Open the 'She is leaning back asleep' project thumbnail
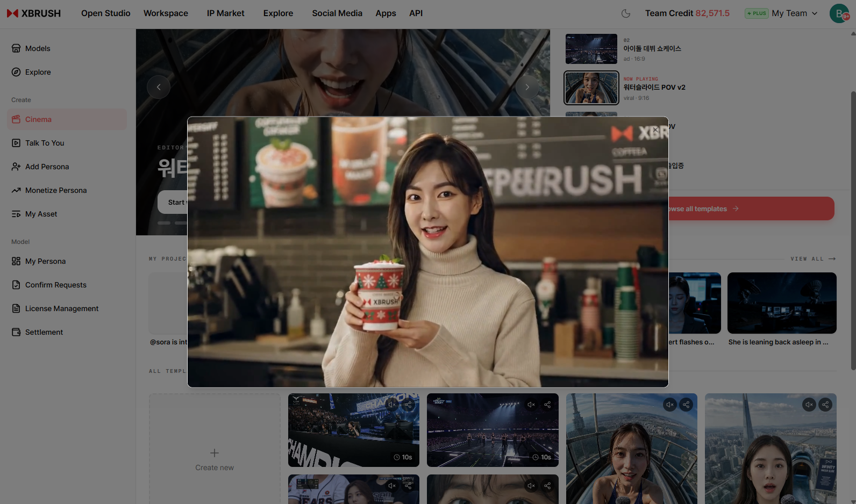This screenshot has height=504, width=856. pyautogui.click(x=782, y=303)
